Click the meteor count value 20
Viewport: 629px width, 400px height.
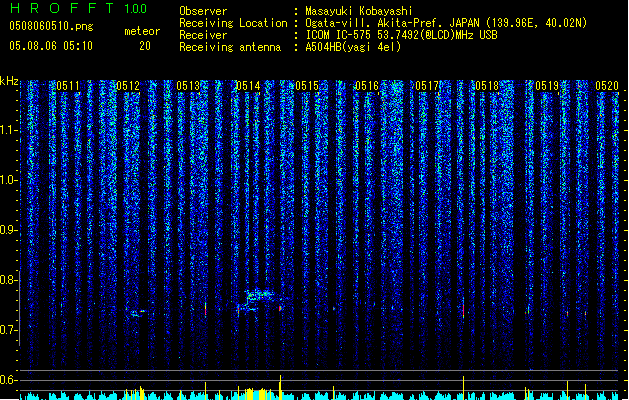pos(145,46)
